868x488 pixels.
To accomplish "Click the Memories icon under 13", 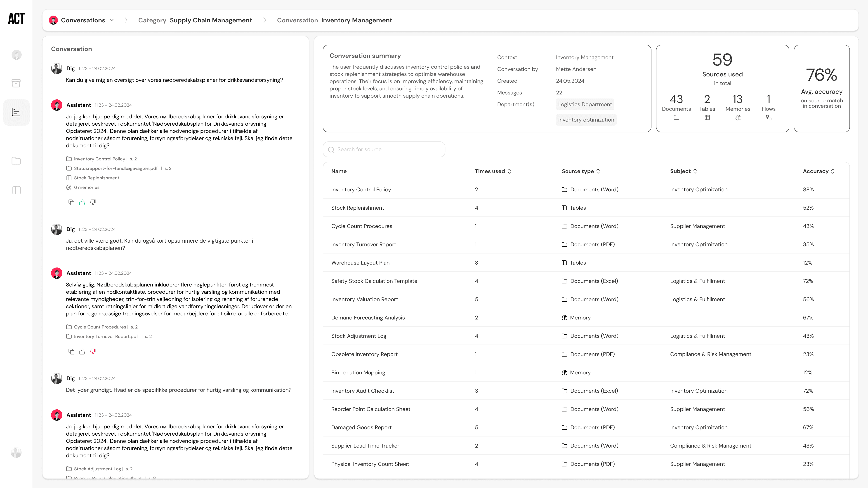I will click(x=738, y=117).
